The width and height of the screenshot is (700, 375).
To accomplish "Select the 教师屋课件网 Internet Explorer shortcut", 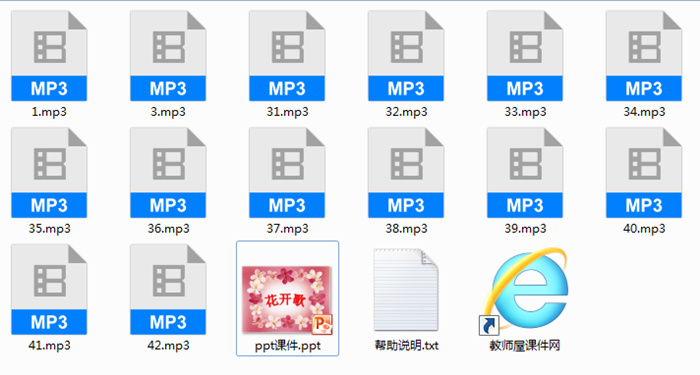I will point(524,292).
